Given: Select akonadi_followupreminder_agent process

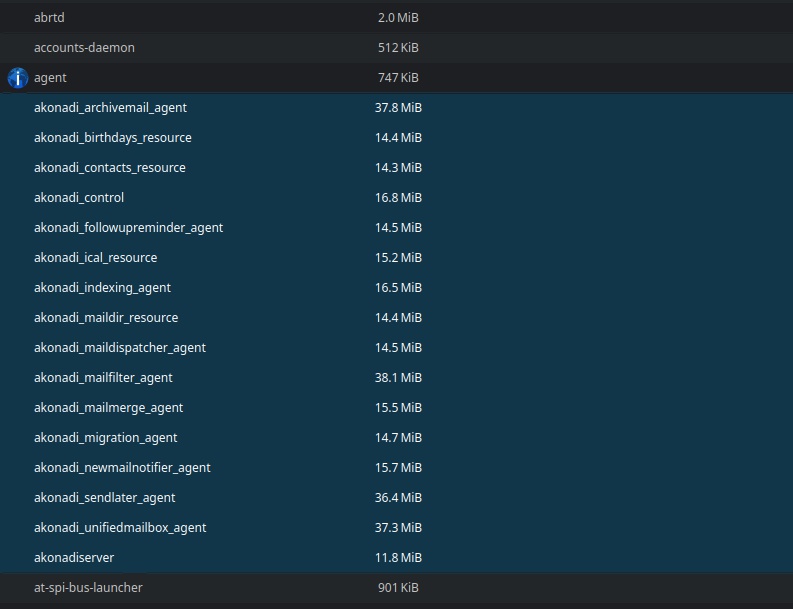Looking at the screenshot, I should [128, 228].
